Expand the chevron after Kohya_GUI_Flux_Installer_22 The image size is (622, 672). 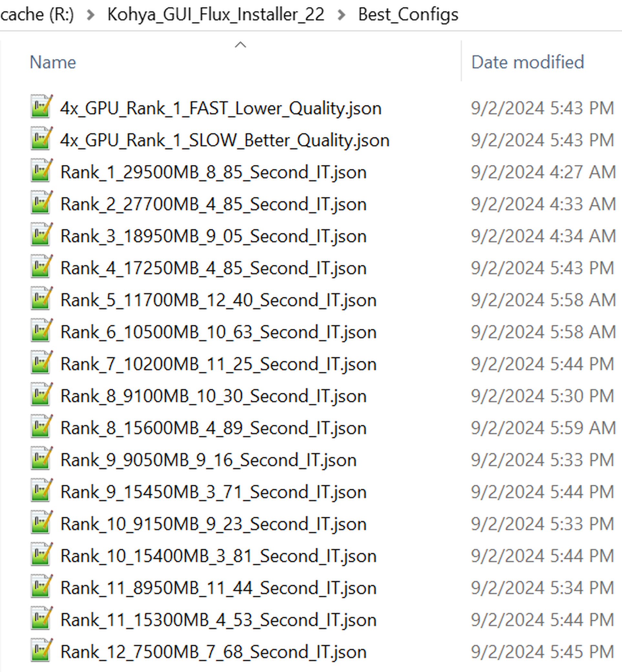(x=341, y=14)
